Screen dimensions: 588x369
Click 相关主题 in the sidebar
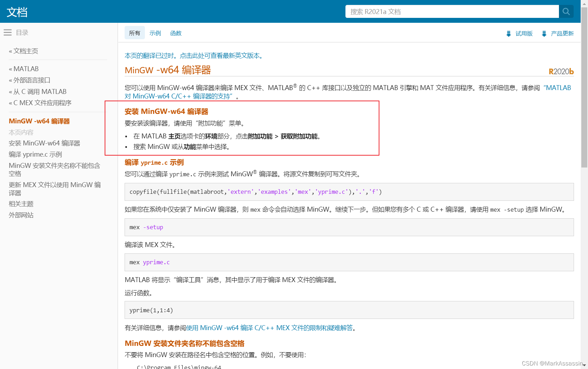[x=21, y=204]
